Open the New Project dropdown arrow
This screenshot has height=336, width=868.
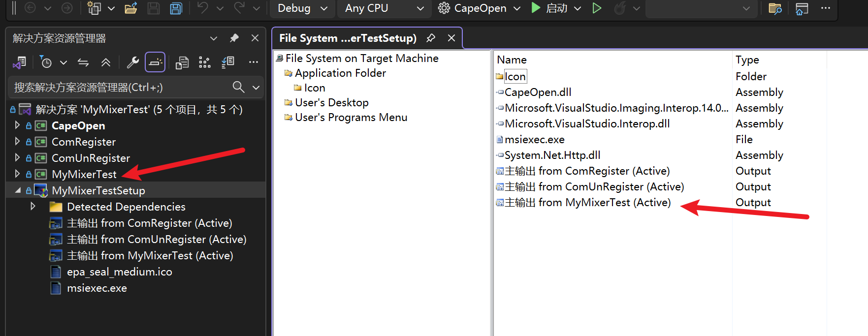coord(111,8)
